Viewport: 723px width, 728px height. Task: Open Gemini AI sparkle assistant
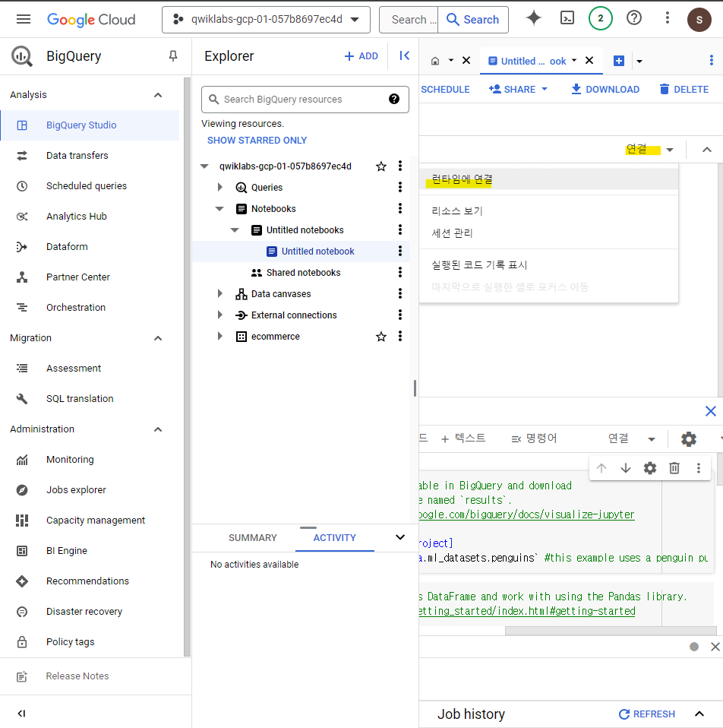534,18
